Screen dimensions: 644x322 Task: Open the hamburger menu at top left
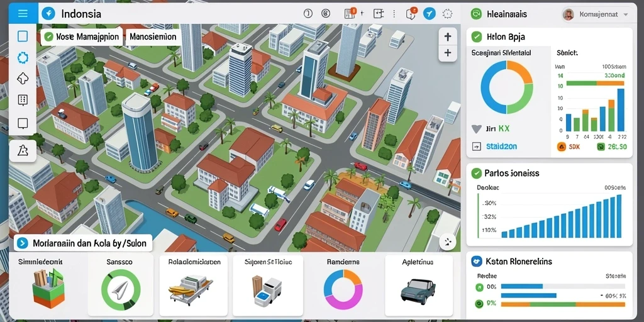point(23,14)
